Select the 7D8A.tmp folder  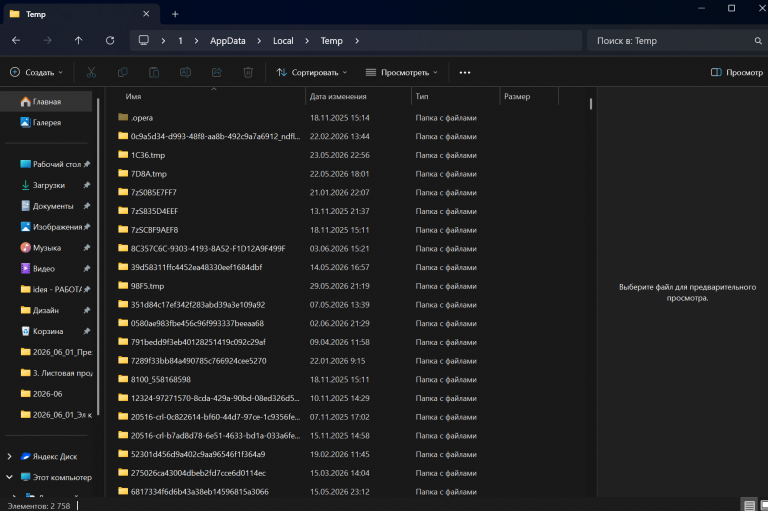143,173
